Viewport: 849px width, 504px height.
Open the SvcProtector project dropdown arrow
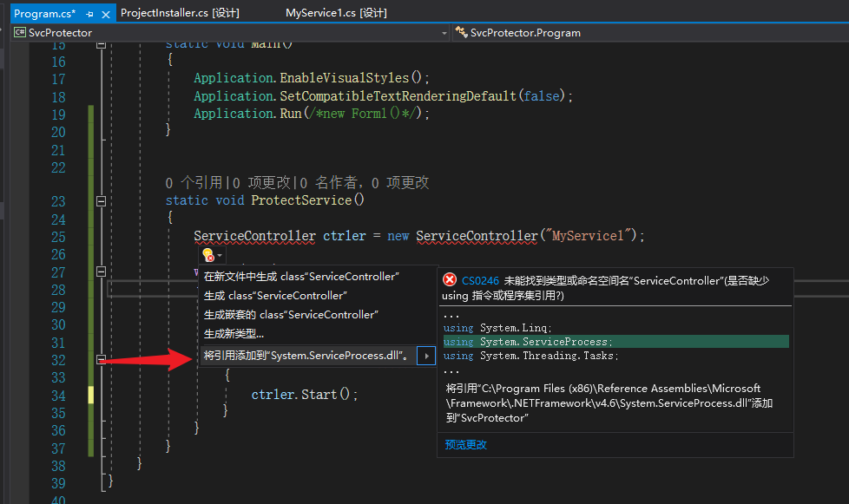tap(444, 32)
